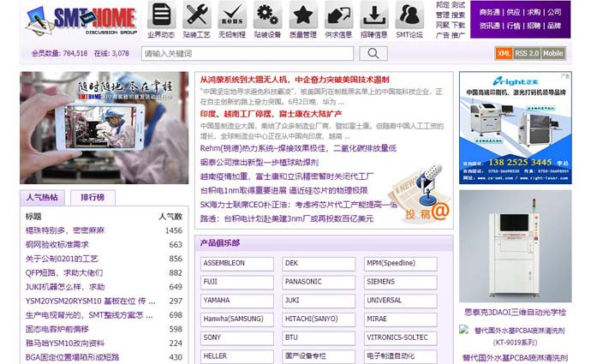
Task: Open the 贴装设备 gears icon
Action: coord(267,15)
